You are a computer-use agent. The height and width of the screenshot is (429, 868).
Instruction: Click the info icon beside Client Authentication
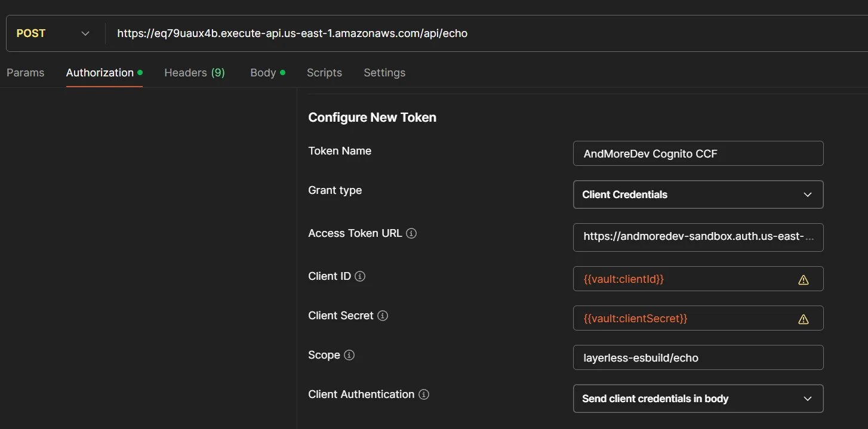pos(424,394)
